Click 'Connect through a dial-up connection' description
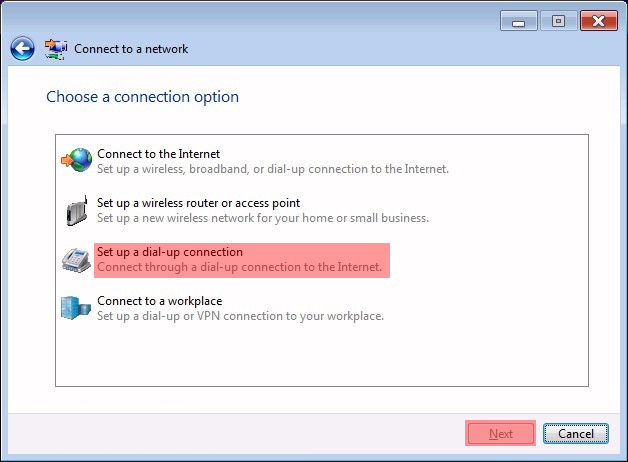 pos(240,267)
